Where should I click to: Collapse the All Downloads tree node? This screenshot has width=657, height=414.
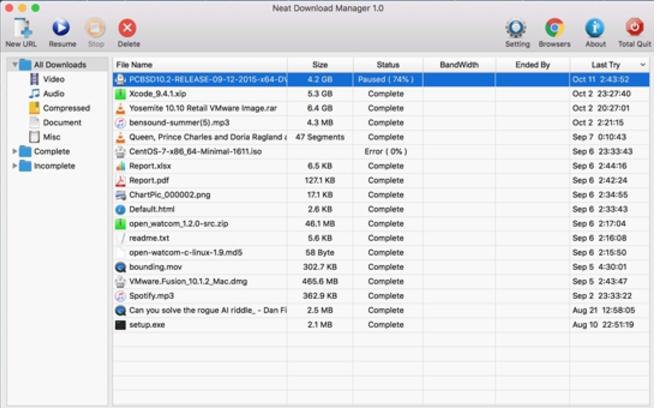pyautogui.click(x=14, y=65)
